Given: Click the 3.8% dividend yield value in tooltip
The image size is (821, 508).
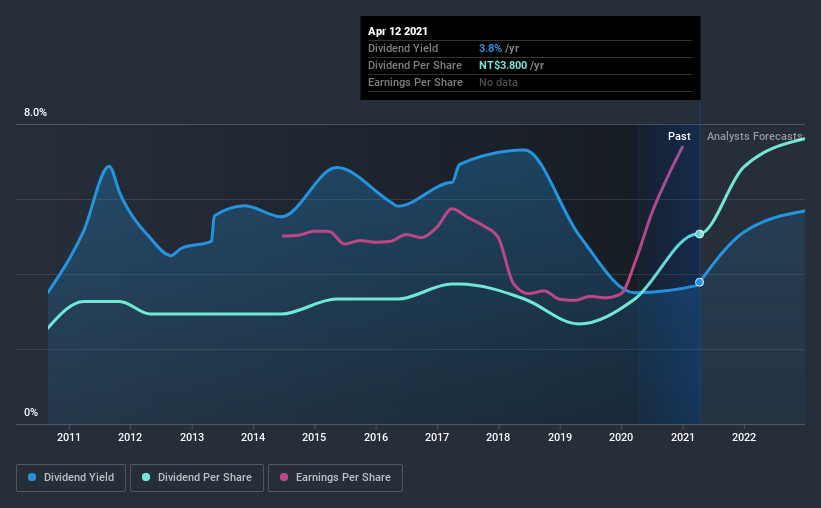Looking at the screenshot, I should tap(490, 48).
